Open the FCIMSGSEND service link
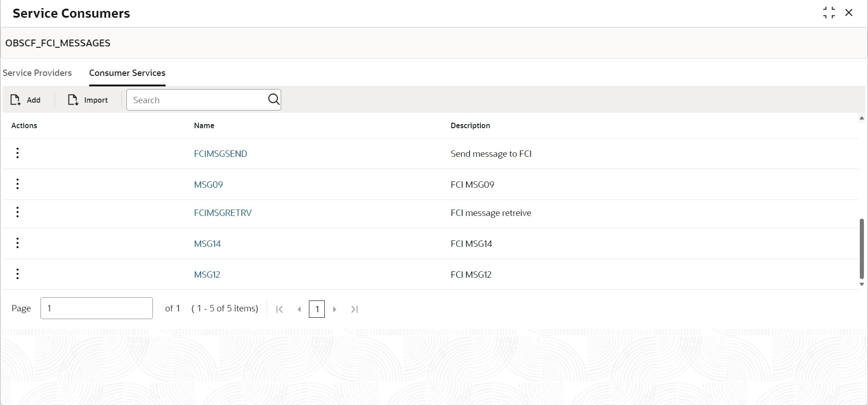This screenshot has width=868, height=405. click(x=221, y=154)
